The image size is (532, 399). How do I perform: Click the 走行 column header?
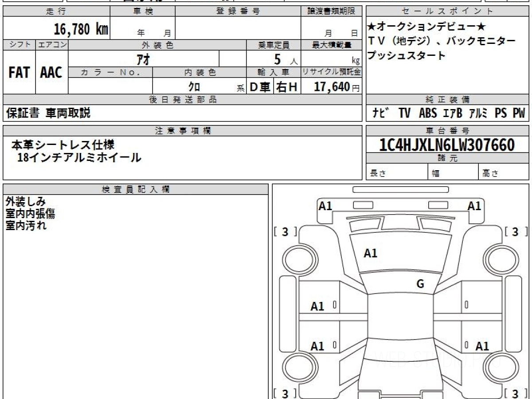click(x=56, y=12)
